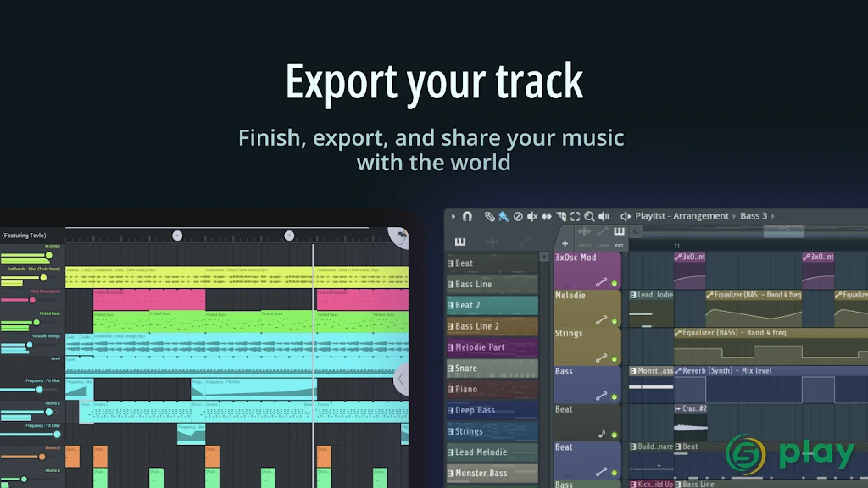This screenshot has height=488, width=868.
Task: Click the fruit logo corner icon in mobile app
Action: (400, 237)
